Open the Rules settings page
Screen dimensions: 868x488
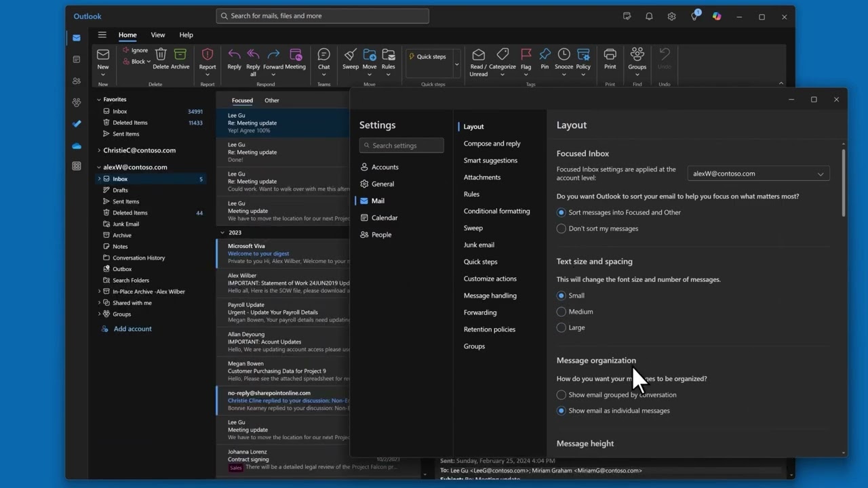(471, 194)
